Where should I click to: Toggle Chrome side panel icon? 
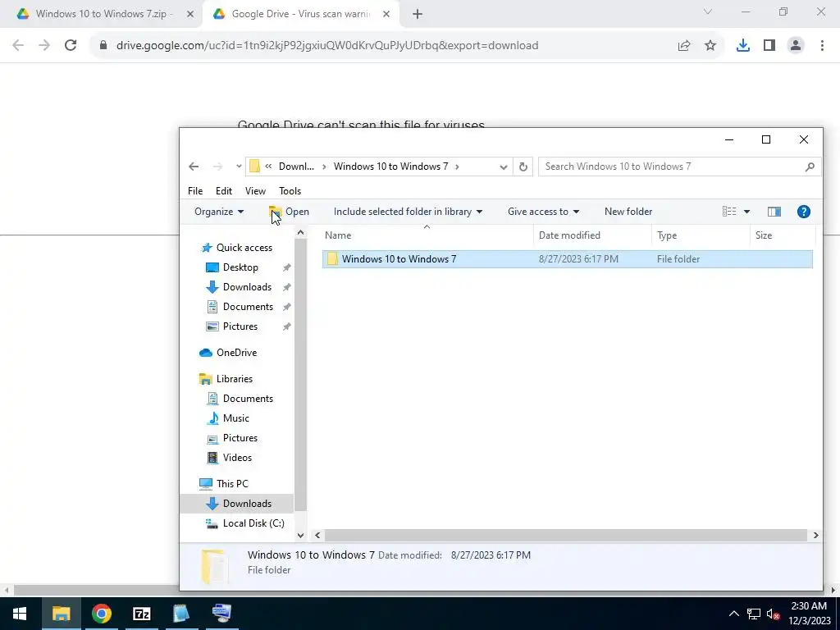(769, 46)
